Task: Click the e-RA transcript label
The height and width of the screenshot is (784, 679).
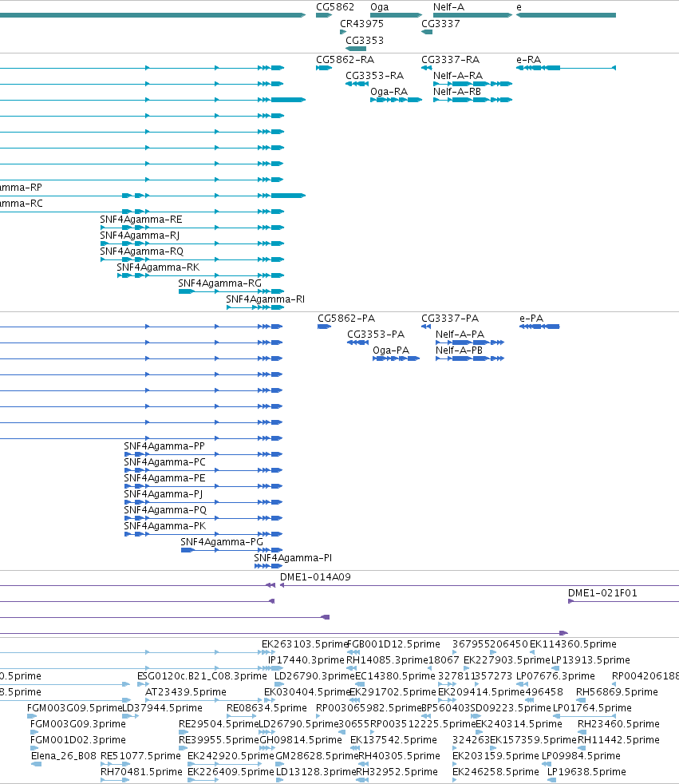Action: [x=529, y=60]
